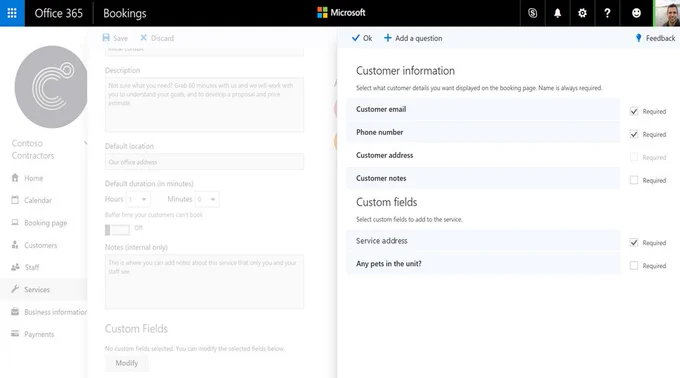The image size is (680, 378).
Task: Open Skype icon in the header
Action: (x=533, y=13)
